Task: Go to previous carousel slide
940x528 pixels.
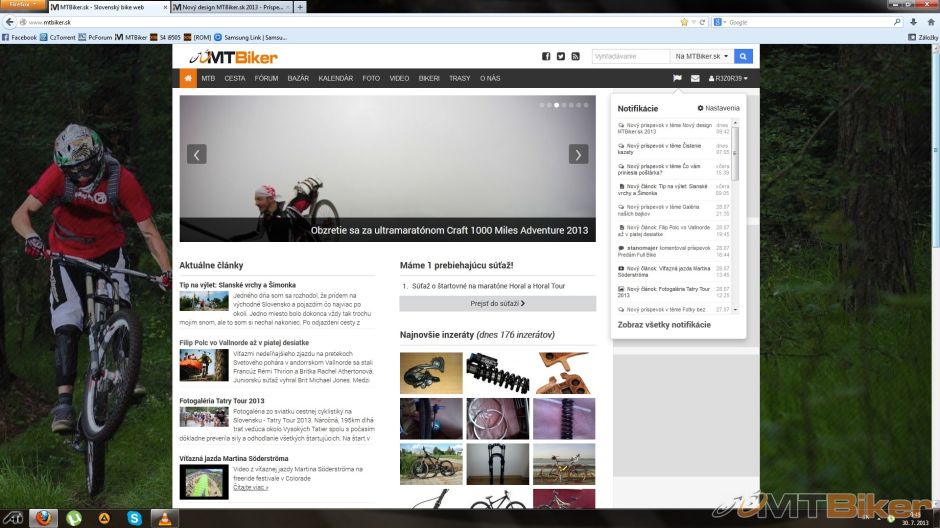Action: [197, 154]
